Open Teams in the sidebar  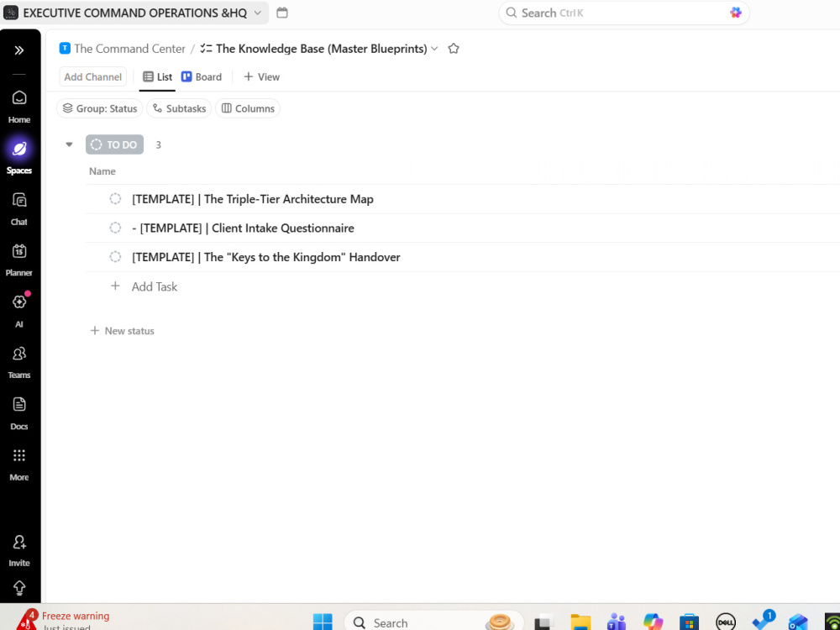tap(19, 361)
